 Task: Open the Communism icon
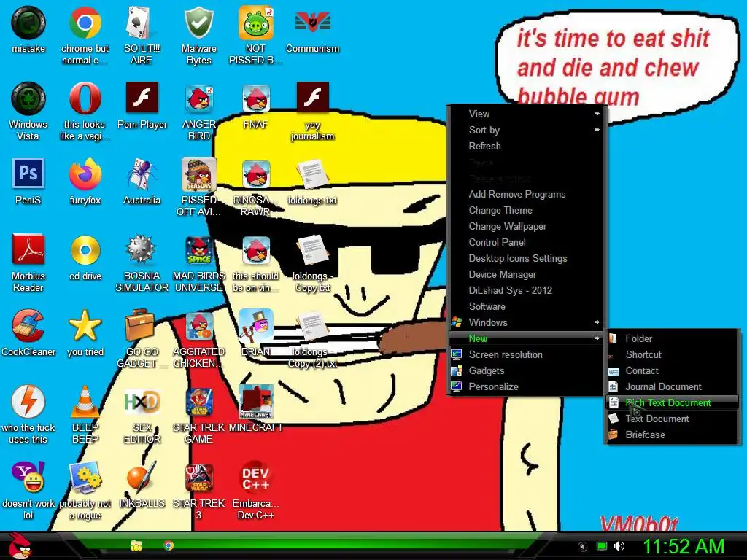click(312, 23)
